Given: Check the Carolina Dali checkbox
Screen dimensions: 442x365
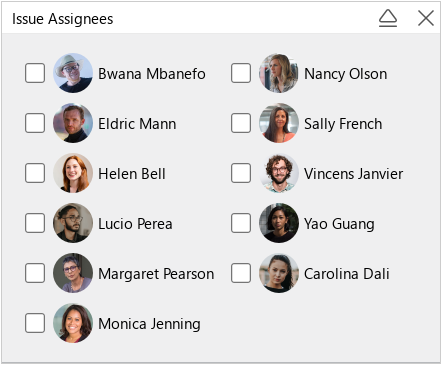Looking at the screenshot, I should coord(241,273).
